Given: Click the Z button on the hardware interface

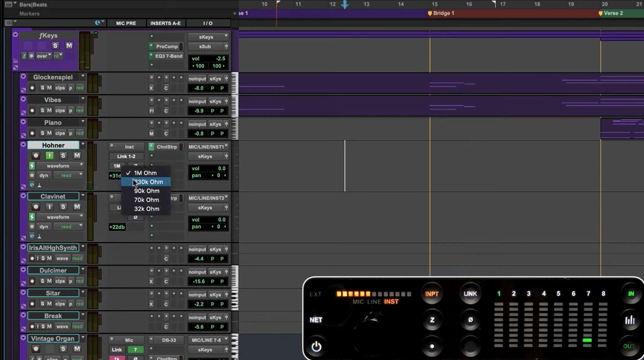Looking at the screenshot, I should pos(432,320).
